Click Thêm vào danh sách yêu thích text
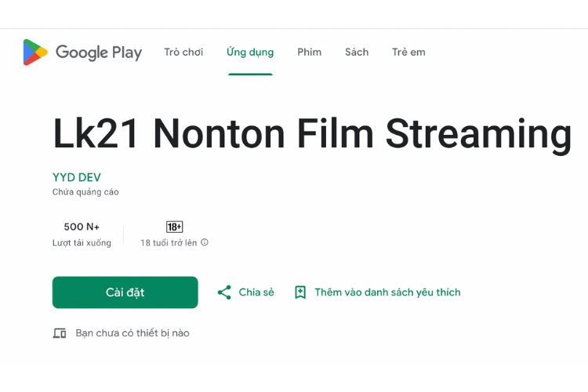Viewport: 588px width, 392px height. 387,292
